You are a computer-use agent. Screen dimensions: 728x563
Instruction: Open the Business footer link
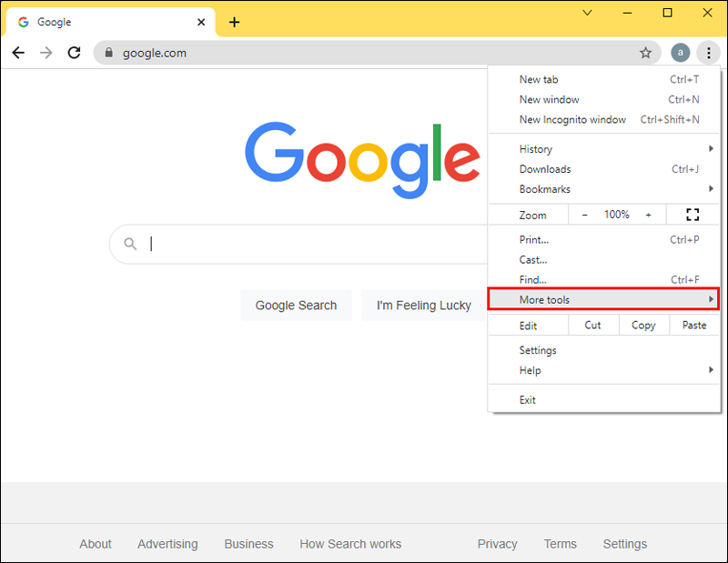point(248,544)
